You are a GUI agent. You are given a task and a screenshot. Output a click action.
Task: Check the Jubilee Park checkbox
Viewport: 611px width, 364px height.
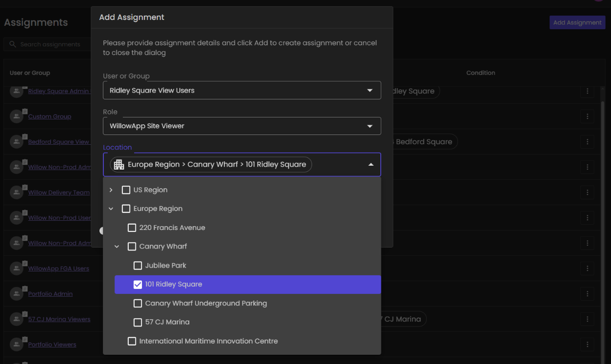138,266
